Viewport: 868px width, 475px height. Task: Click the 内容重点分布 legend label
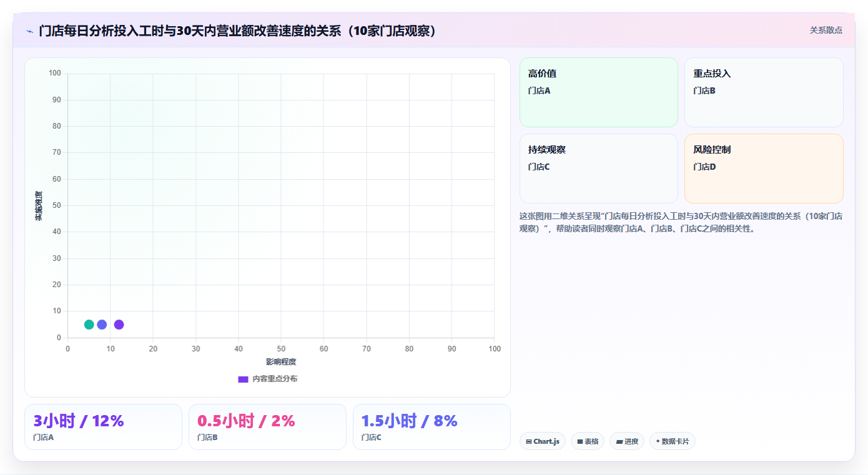coord(275,379)
